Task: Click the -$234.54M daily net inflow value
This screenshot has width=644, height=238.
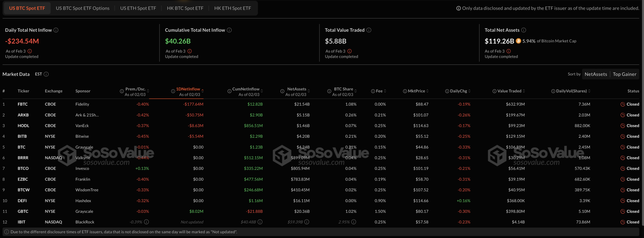Action: tap(22, 41)
